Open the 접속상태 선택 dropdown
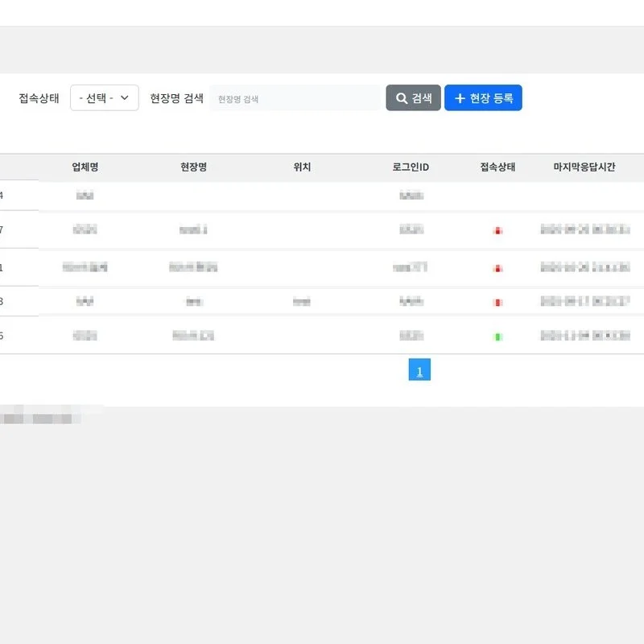This screenshot has width=644, height=644. pos(105,97)
